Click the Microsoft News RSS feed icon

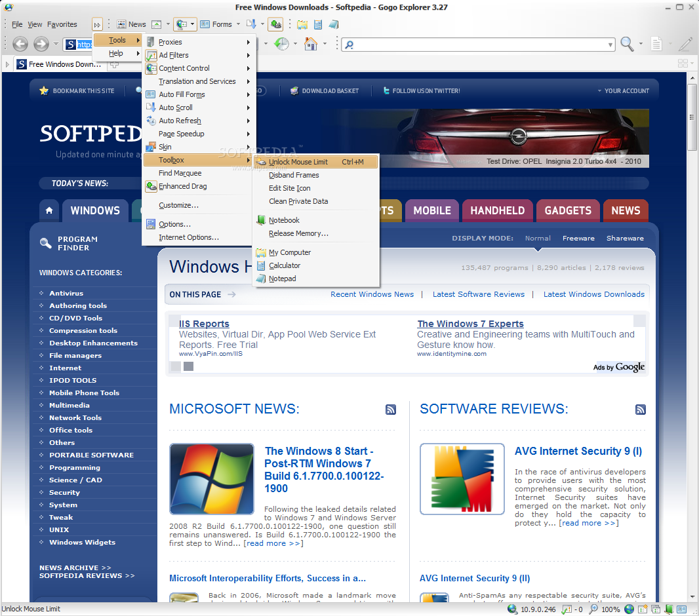391,410
